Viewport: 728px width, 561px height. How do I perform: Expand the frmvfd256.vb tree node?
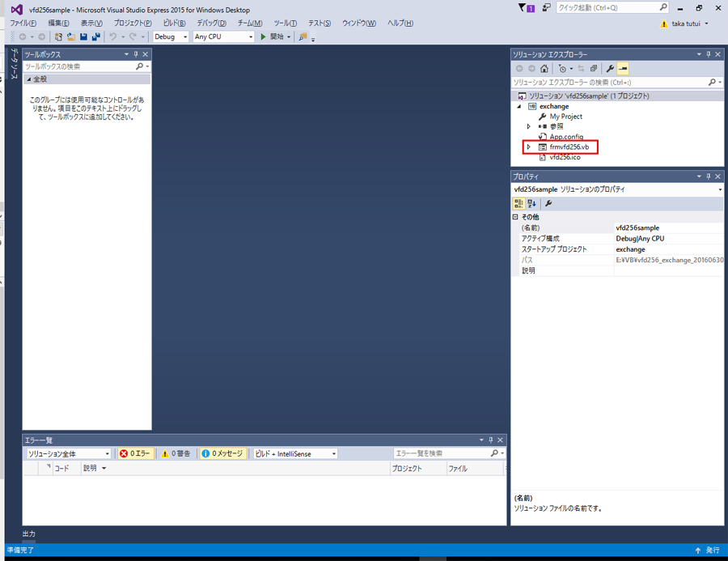point(528,147)
